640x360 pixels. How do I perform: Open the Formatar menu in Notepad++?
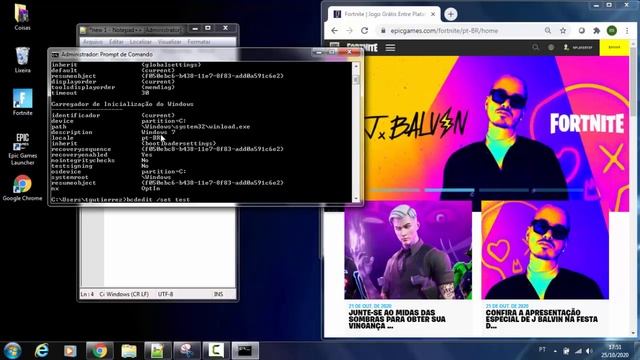[199, 42]
